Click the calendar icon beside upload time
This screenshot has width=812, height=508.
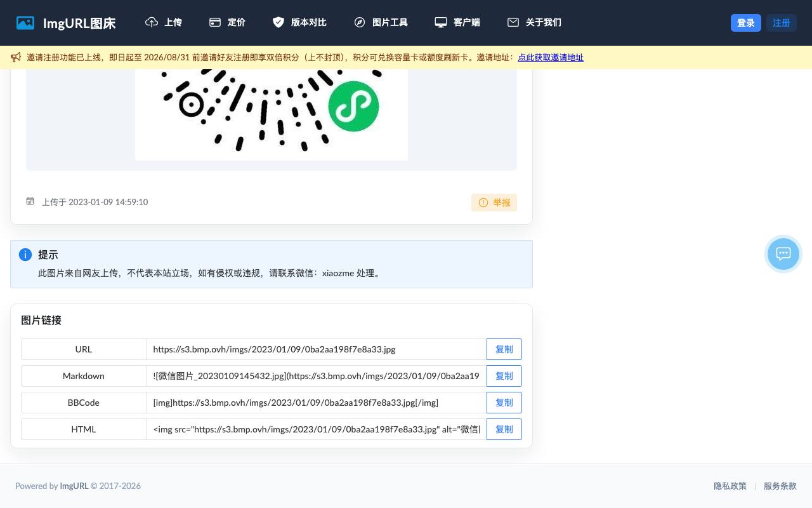click(30, 201)
